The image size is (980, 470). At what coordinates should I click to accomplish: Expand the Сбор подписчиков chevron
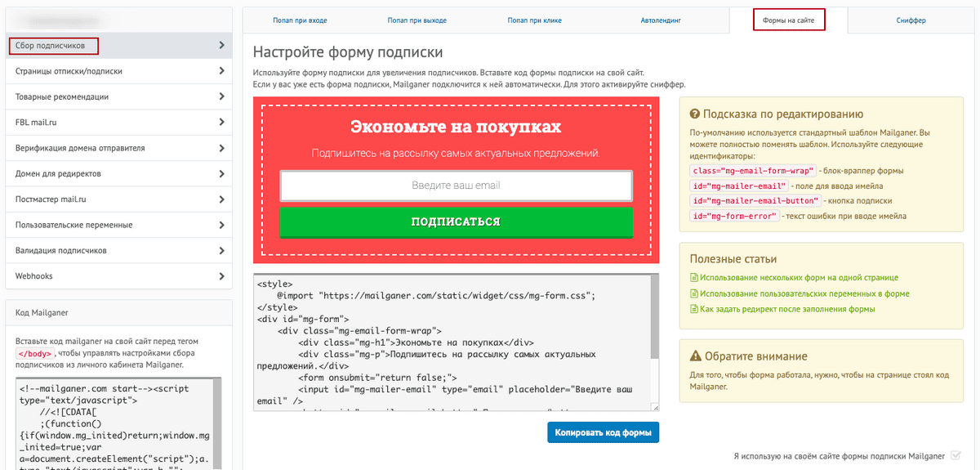coord(221,46)
